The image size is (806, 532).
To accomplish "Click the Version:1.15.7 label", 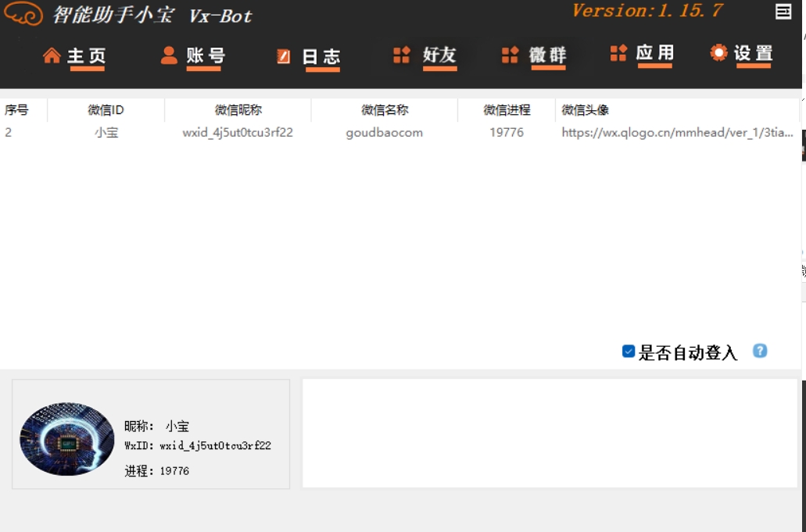I will click(x=647, y=11).
